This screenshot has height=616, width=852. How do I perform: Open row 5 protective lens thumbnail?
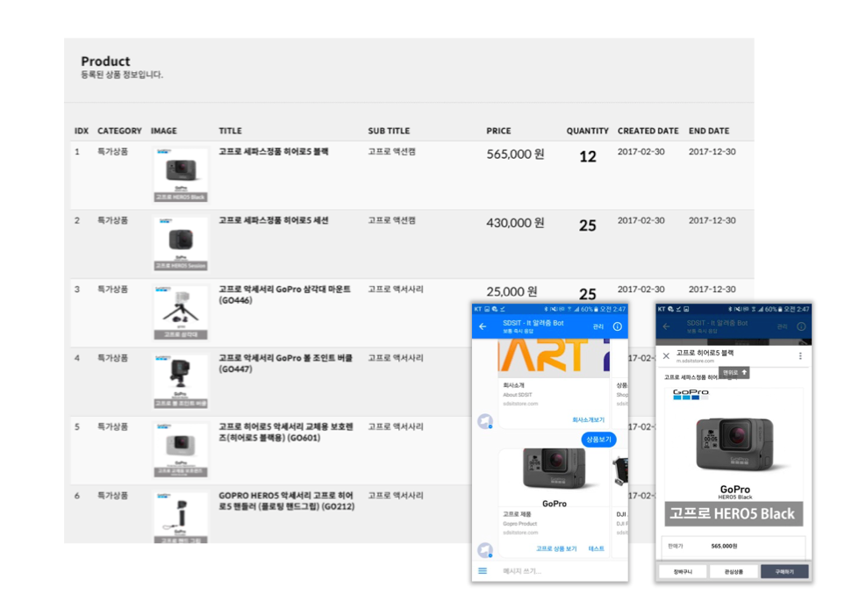click(181, 450)
